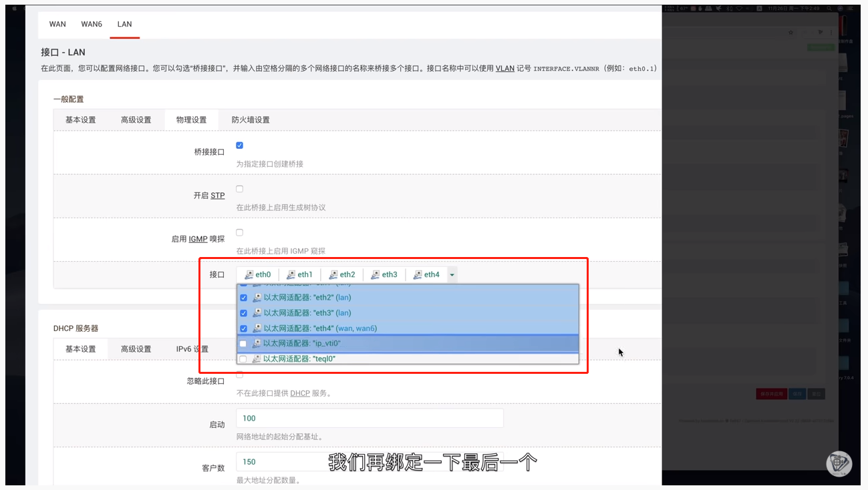
Task: Open the 基本设置 tab under 一般配置
Action: (x=81, y=120)
